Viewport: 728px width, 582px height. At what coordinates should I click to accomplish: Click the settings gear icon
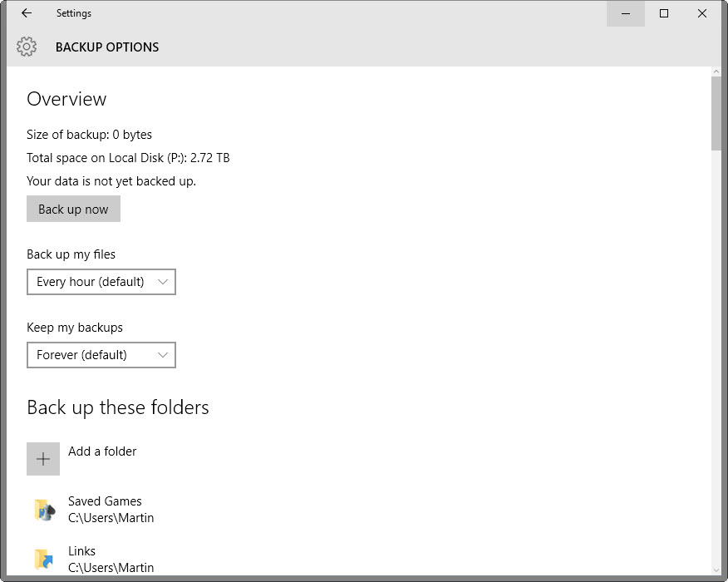(x=27, y=47)
